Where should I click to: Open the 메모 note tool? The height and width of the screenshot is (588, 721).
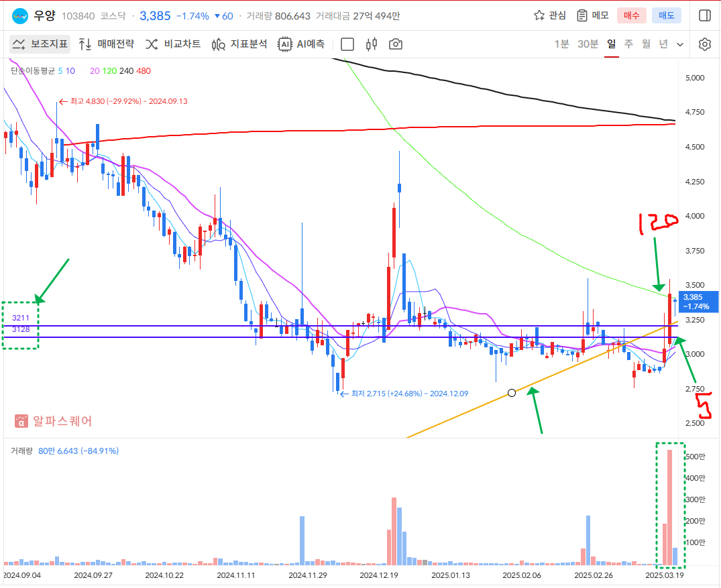[593, 15]
